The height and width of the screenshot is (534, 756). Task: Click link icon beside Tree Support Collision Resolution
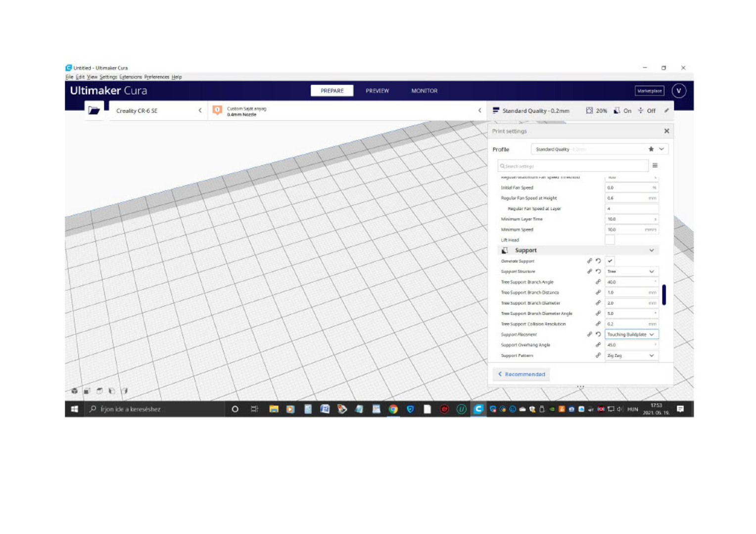click(598, 324)
